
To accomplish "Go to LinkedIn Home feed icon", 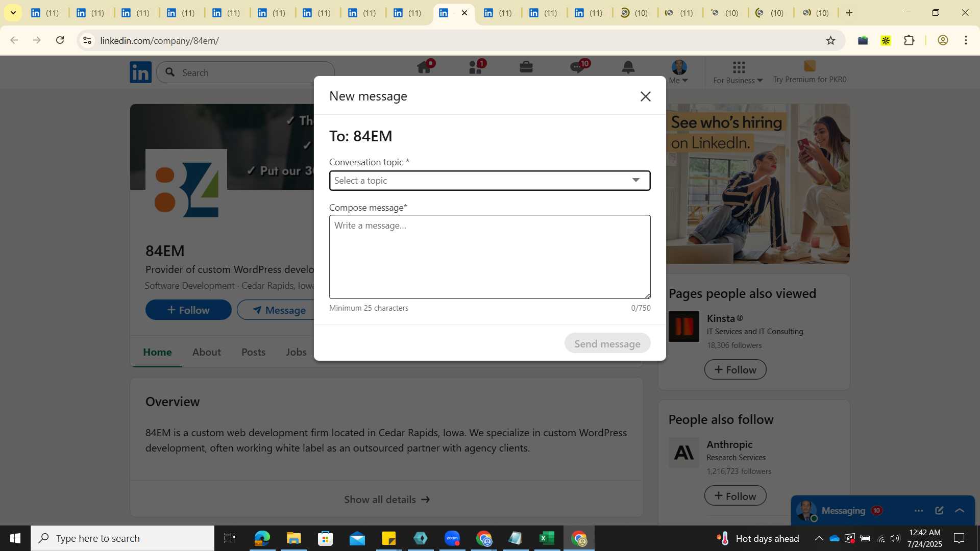I will pyautogui.click(x=425, y=67).
